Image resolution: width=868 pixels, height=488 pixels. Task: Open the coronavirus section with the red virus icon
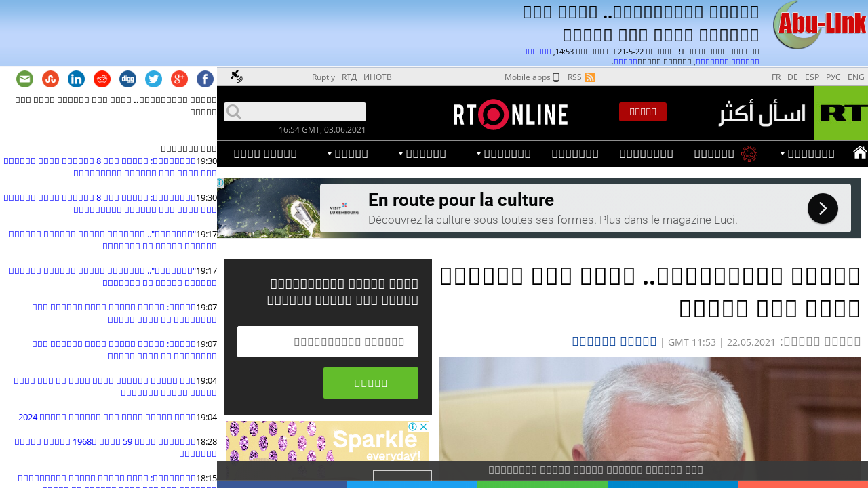click(x=749, y=154)
